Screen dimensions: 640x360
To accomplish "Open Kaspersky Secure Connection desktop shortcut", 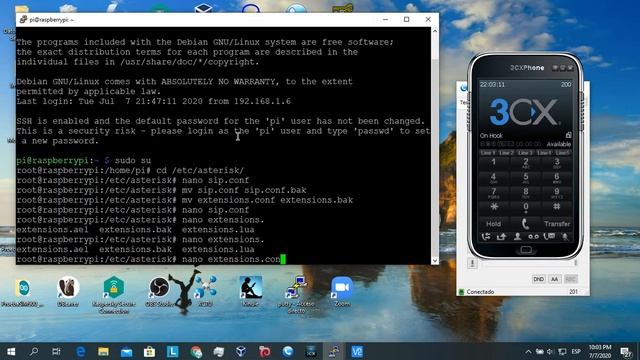I will (114, 295).
